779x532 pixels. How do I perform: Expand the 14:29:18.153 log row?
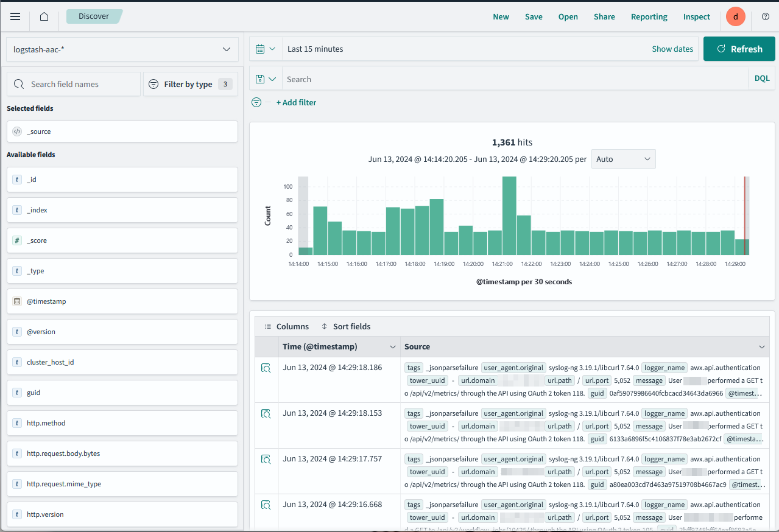pyautogui.click(x=266, y=413)
